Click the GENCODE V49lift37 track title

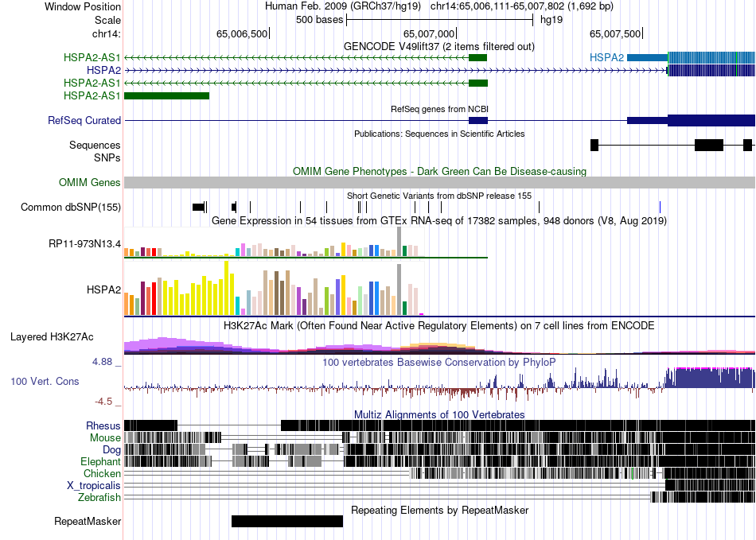[x=438, y=47]
